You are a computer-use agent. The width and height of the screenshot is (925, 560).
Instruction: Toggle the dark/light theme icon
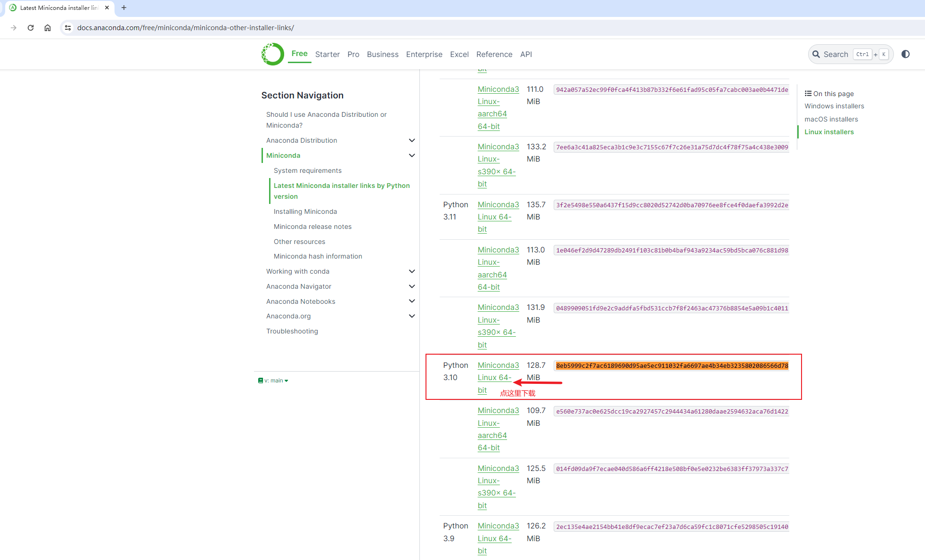[x=905, y=54]
